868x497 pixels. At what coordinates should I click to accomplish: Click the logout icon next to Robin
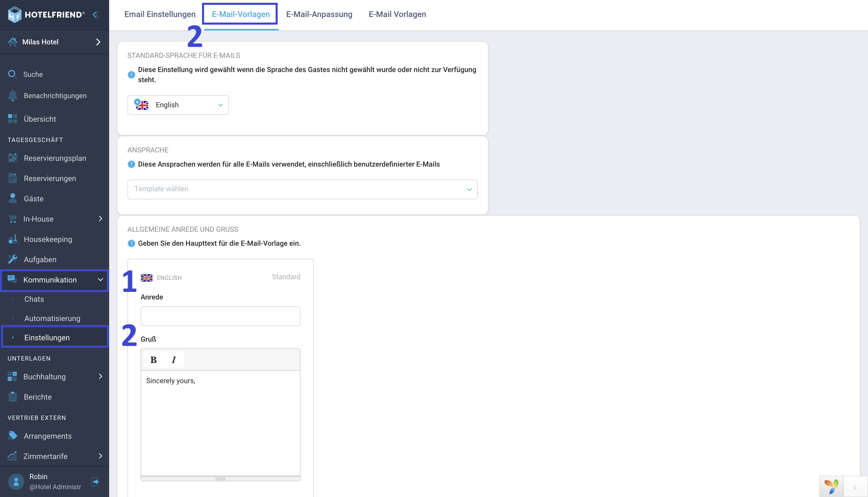[95, 482]
